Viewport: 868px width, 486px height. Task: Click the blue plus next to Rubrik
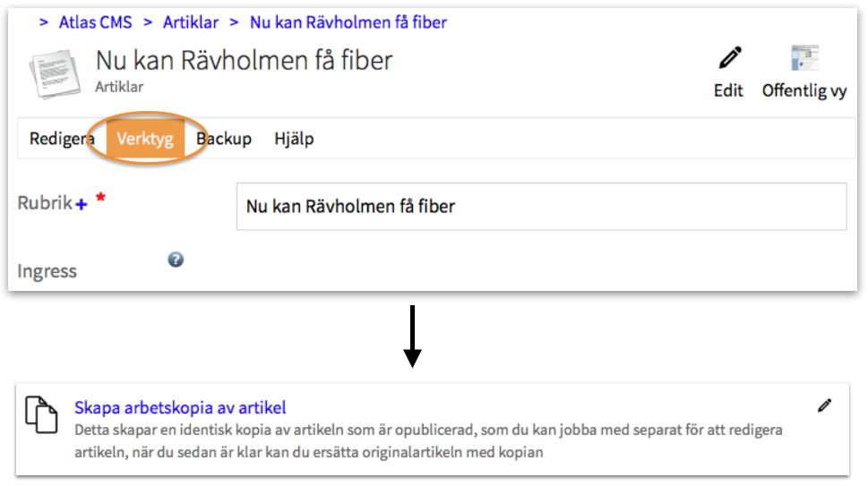[82, 205]
